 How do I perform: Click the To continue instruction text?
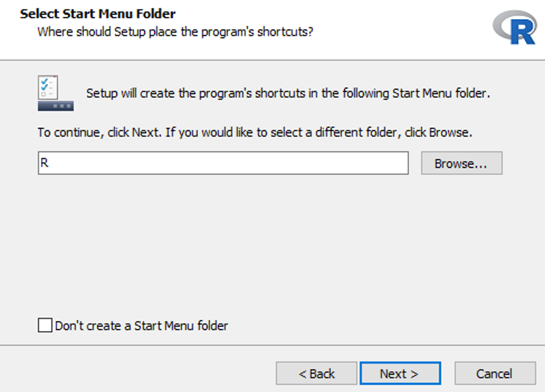tap(255, 132)
